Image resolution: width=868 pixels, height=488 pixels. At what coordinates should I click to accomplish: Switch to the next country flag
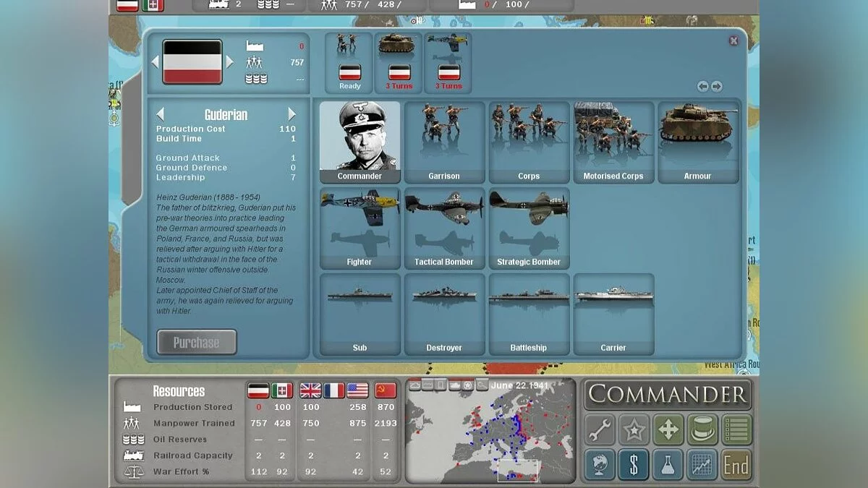[230, 62]
